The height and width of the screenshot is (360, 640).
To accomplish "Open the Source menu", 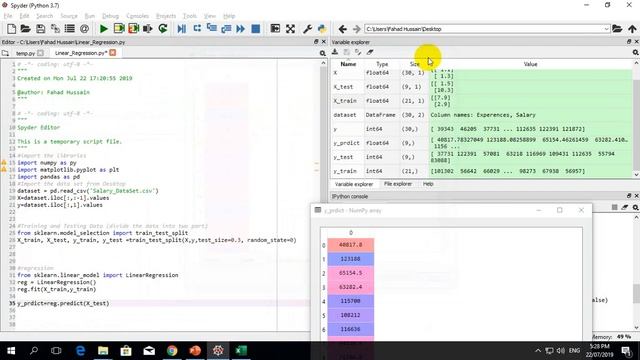I will 69,16.
